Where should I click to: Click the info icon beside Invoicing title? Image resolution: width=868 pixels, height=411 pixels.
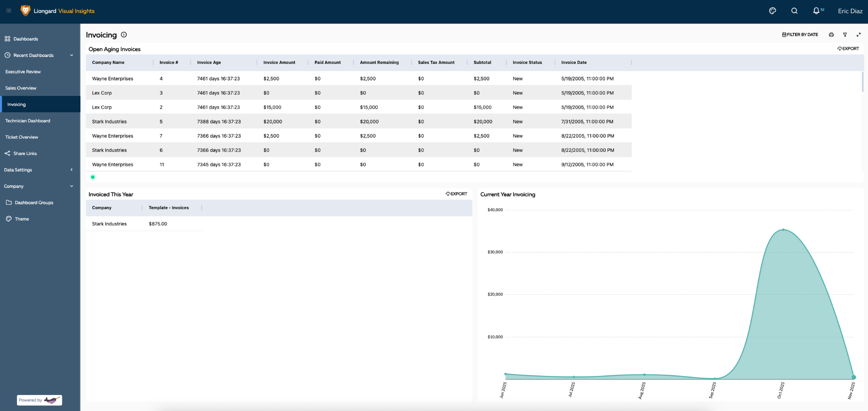(124, 35)
